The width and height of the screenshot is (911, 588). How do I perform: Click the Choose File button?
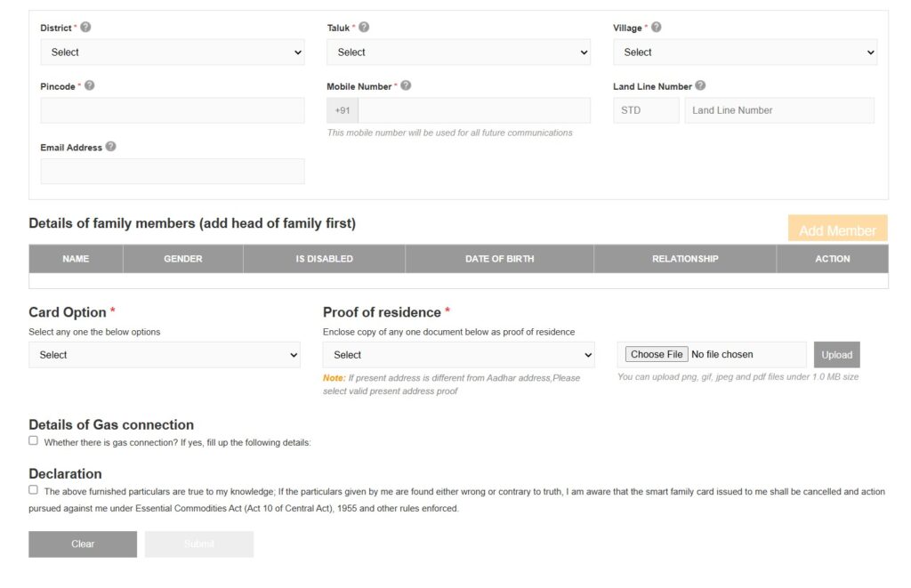pos(655,353)
